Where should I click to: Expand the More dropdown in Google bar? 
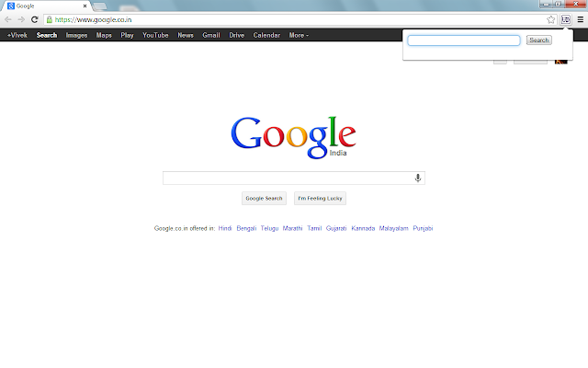(x=299, y=35)
